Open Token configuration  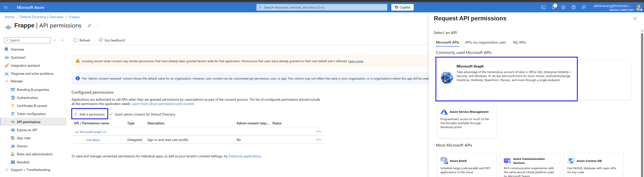31,114
